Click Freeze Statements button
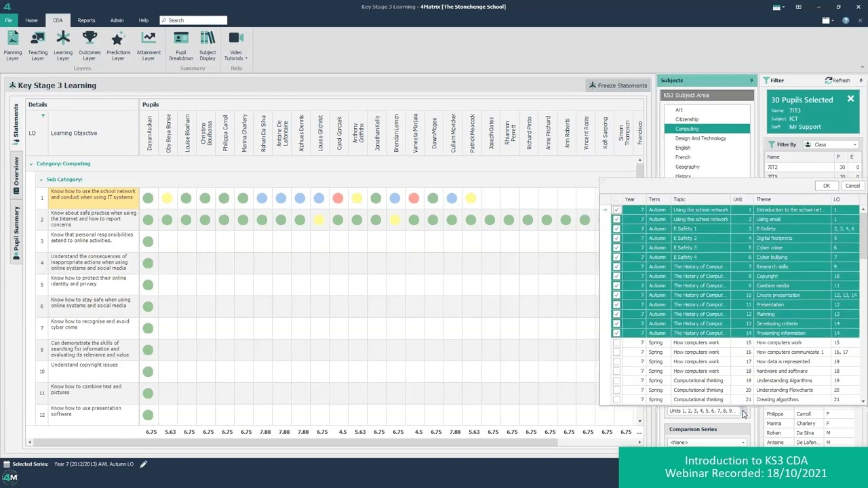Screen dimensions: 868x488 pos(618,85)
